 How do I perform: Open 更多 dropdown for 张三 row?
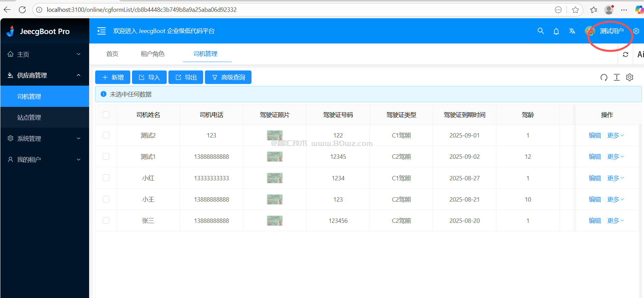616,220
